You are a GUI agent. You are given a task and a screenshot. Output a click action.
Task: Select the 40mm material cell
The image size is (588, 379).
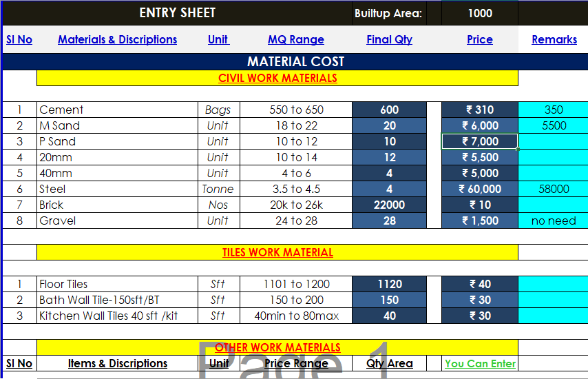tap(117, 173)
